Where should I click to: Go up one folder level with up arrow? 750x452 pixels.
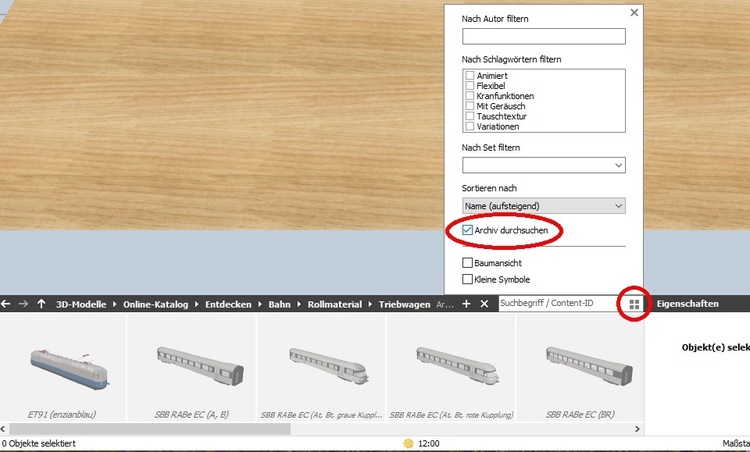41,304
